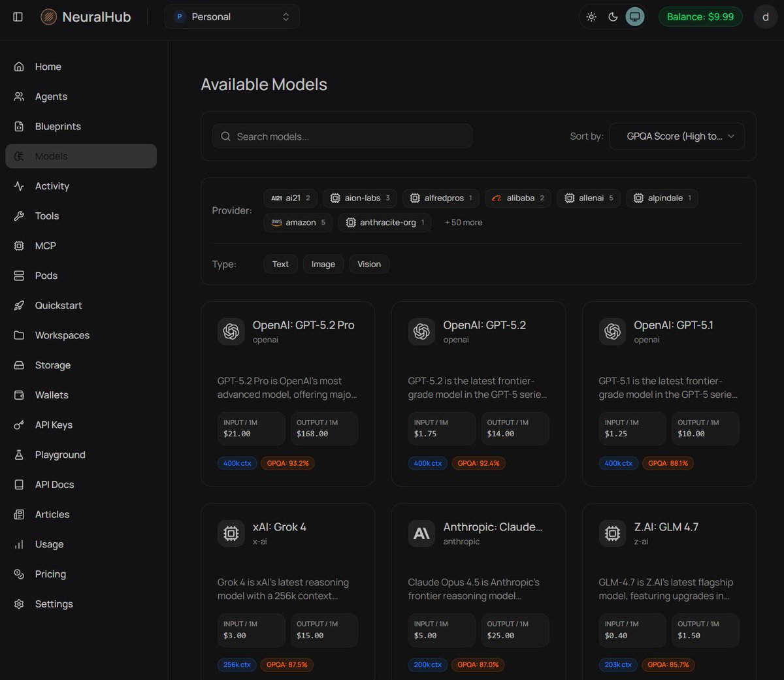784x680 pixels.
Task: Open the OpenAI: GPT-5.2 model title
Action: [485, 325]
